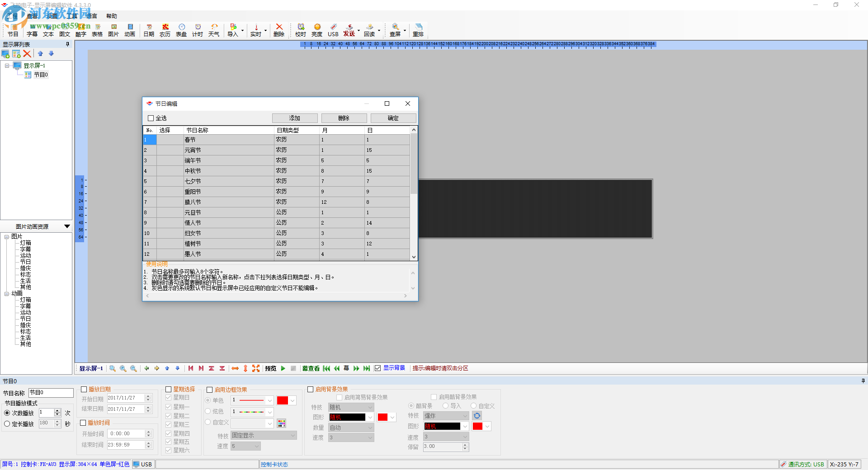
Task: Add a 计时 timer area
Action: click(x=198, y=30)
